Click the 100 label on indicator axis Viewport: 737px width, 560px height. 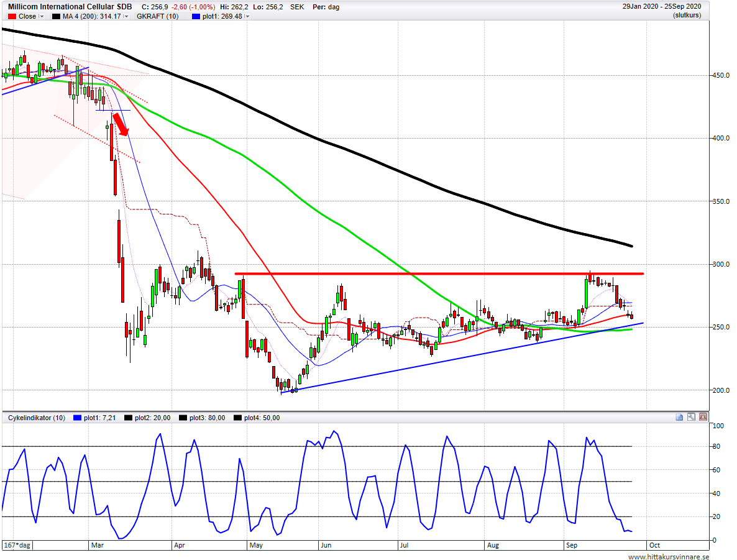718,426
